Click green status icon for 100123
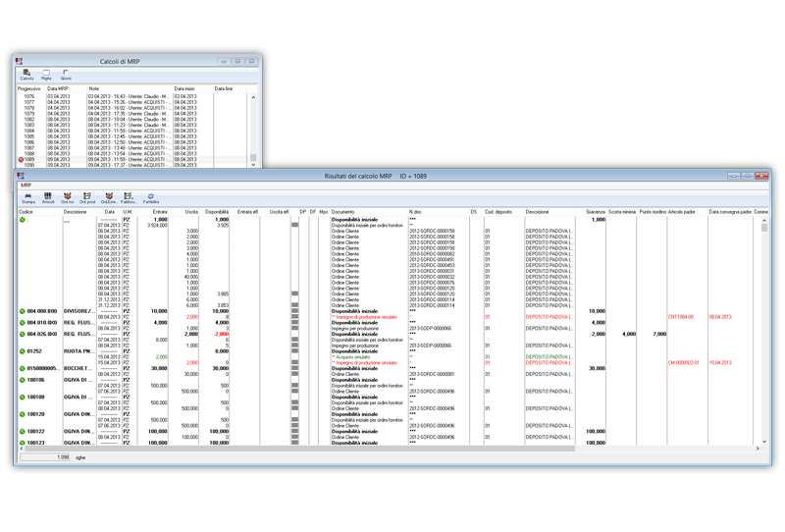The image size is (785, 532). (x=22, y=443)
